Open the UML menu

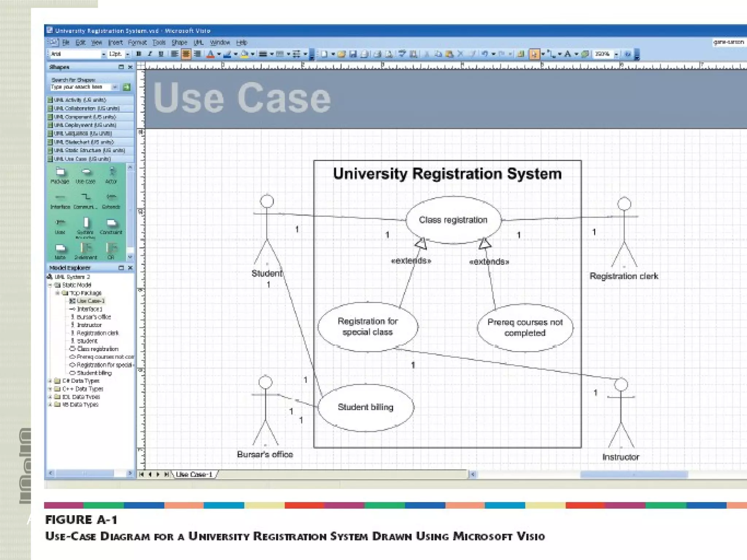[x=198, y=42]
